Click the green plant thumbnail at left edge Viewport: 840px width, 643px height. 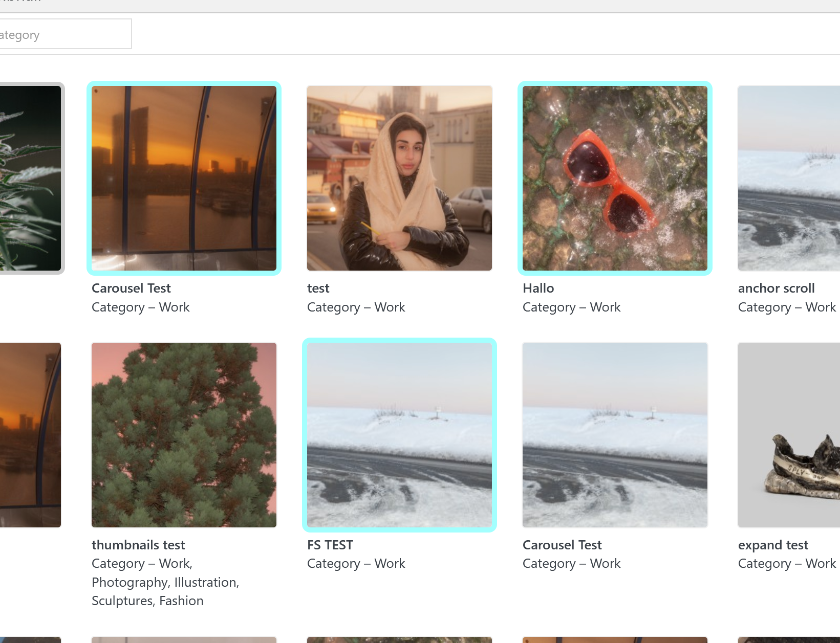click(x=31, y=178)
